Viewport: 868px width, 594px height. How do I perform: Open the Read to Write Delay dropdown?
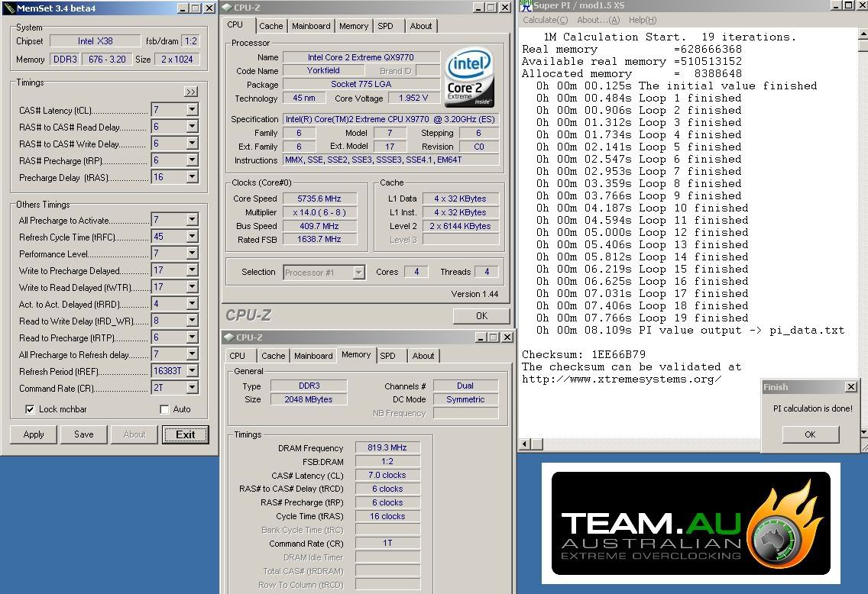tap(192, 320)
